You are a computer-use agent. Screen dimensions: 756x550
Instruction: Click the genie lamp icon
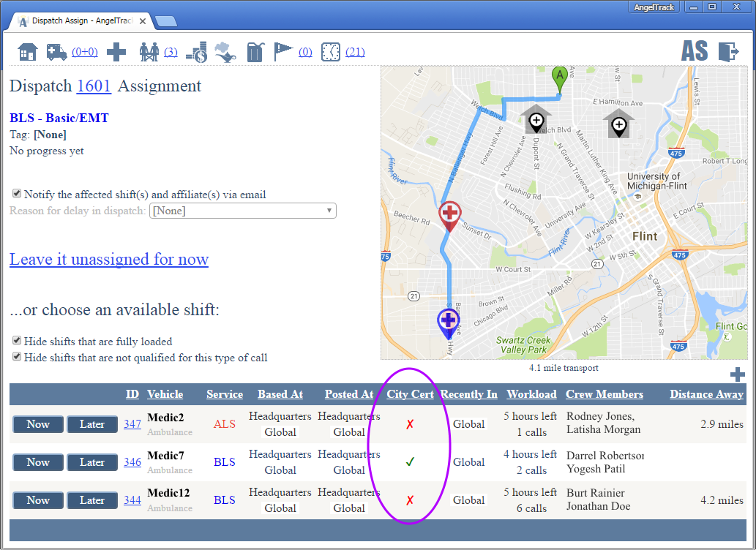[x=225, y=52]
